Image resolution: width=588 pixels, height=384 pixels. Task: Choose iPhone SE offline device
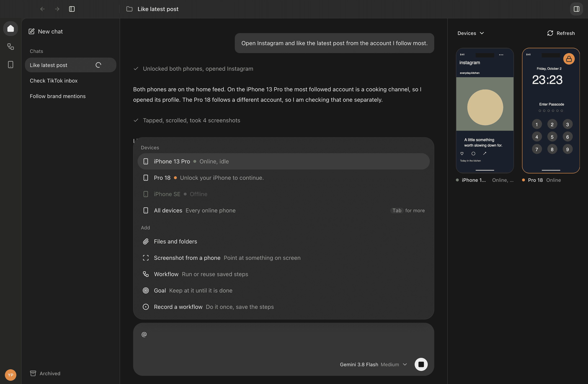click(x=283, y=194)
